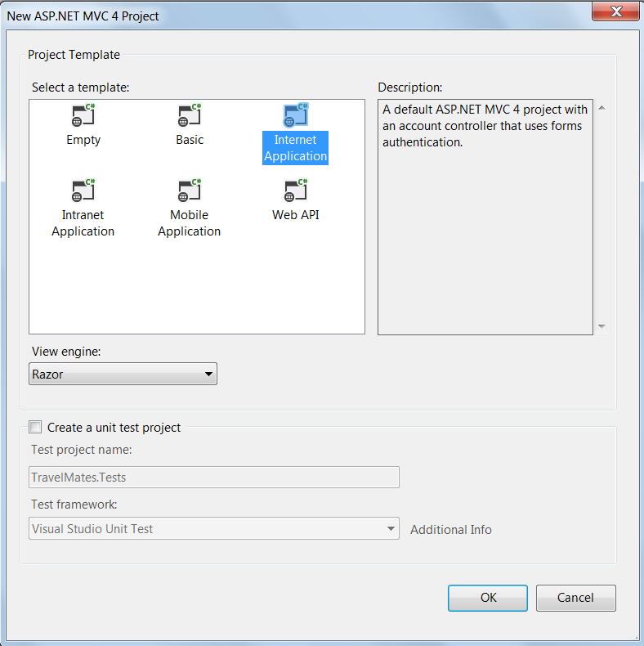This screenshot has height=646, width=644.
Task: Click the "Mobile Application" label text
Action: (189, 223)
